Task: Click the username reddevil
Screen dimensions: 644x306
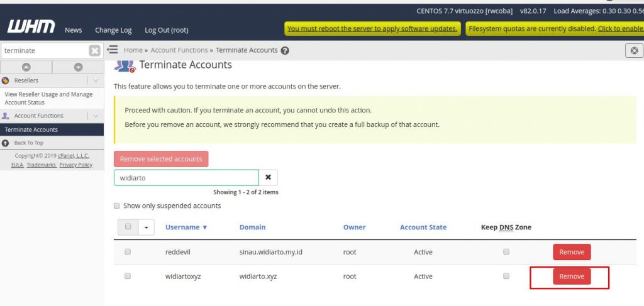Action: tap(178, 252)
